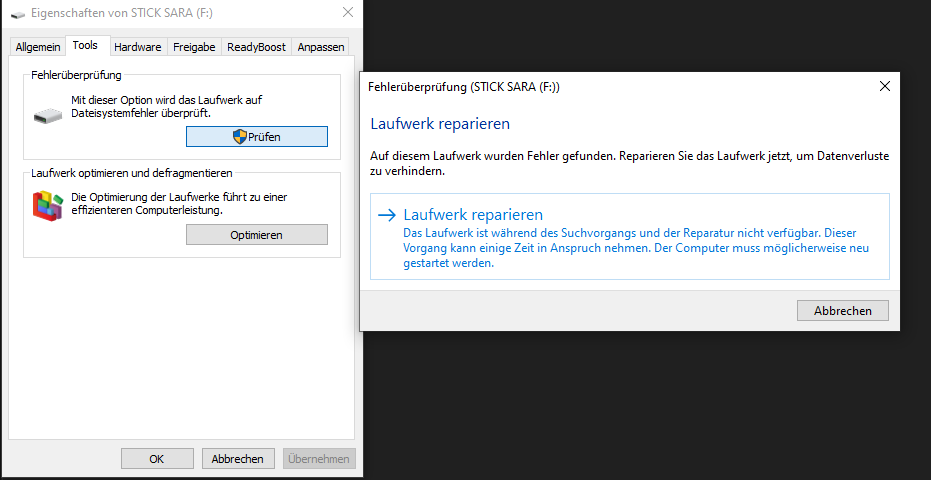
Task: Close the Eigenschaften von STICK SARA window
Action: [x=348, y=12]
